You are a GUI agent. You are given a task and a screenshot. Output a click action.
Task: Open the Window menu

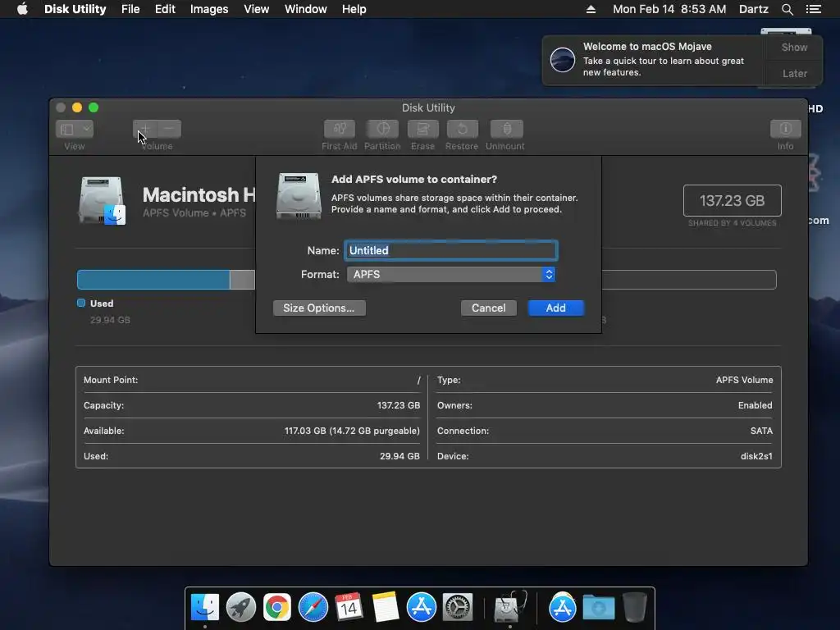pos(305,9)
